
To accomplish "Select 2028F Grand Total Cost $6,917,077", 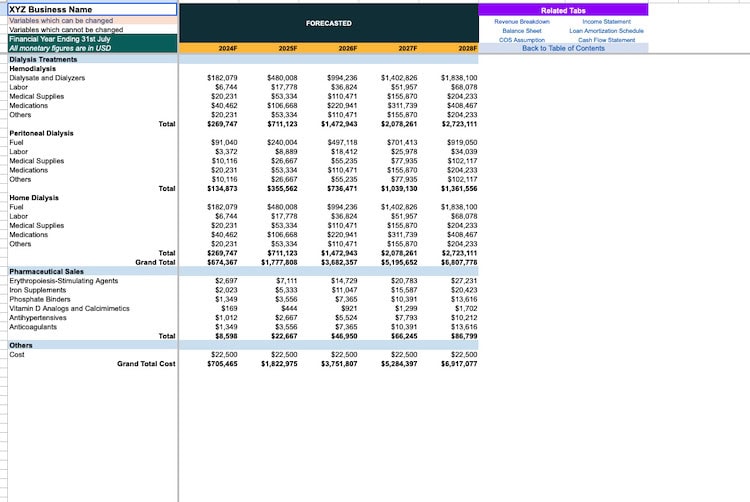I will [459, 364].
